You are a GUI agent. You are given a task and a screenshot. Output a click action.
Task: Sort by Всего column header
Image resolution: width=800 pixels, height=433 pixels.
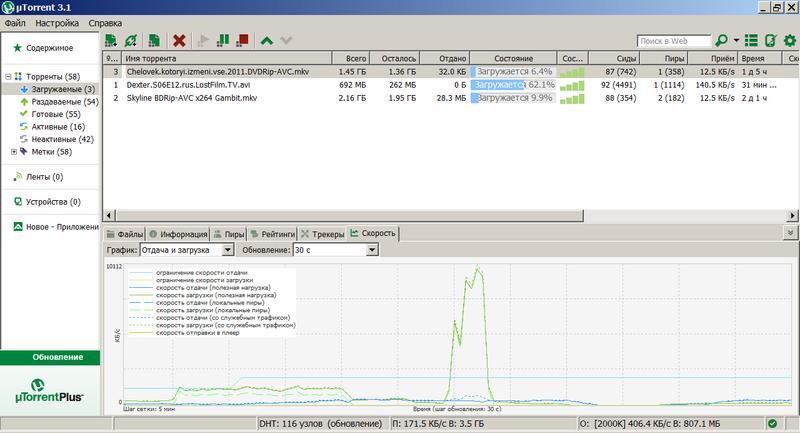(x=351, y=58)
